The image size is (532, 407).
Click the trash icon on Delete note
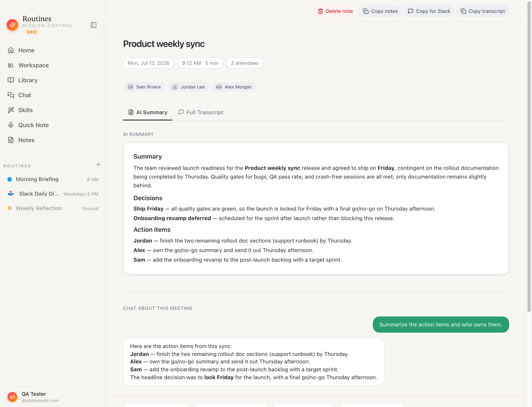(320, 11)
